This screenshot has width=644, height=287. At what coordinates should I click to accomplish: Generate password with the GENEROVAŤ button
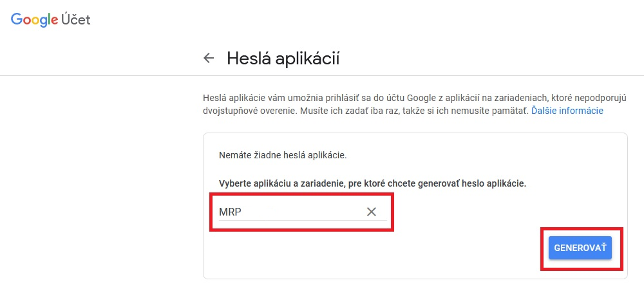tap(580, 248)
